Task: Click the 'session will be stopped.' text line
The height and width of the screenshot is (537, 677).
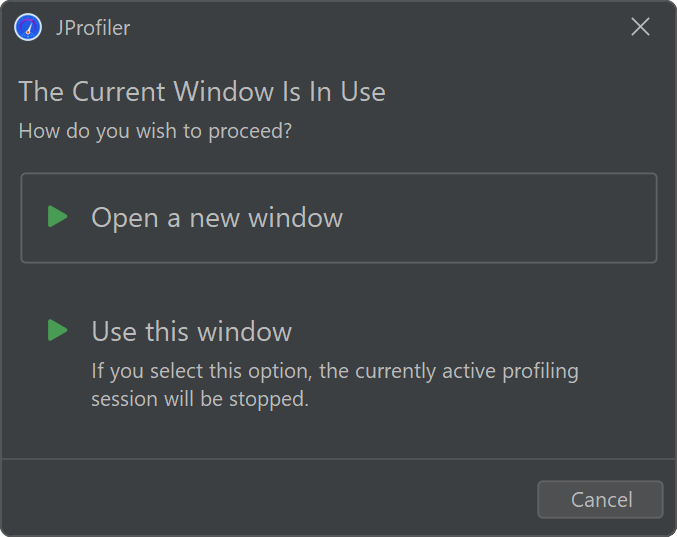Action: tap(200, 398)
